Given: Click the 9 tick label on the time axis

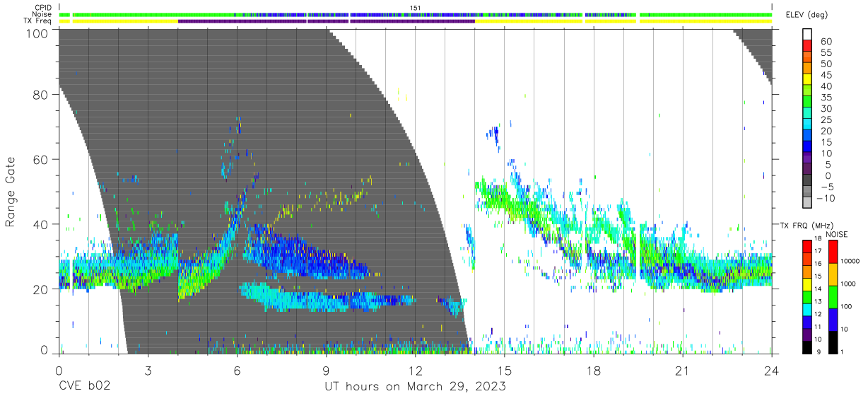Looking at the screenshot, I should (x=327, y=370).
